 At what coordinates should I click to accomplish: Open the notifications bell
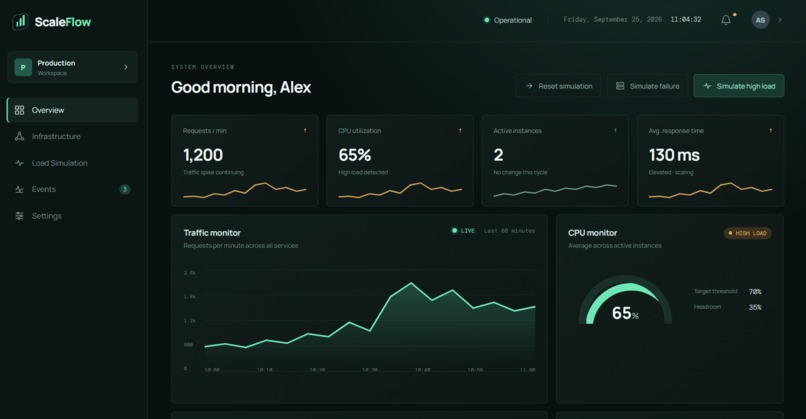tap(726, 20)
